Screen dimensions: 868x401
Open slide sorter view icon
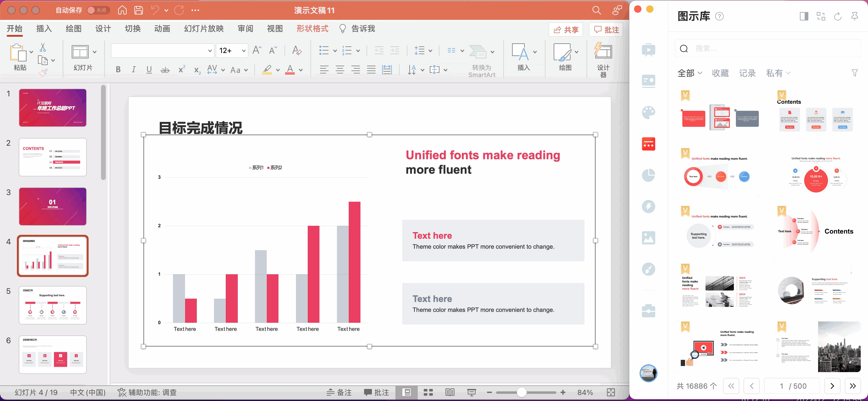point(428,392)
